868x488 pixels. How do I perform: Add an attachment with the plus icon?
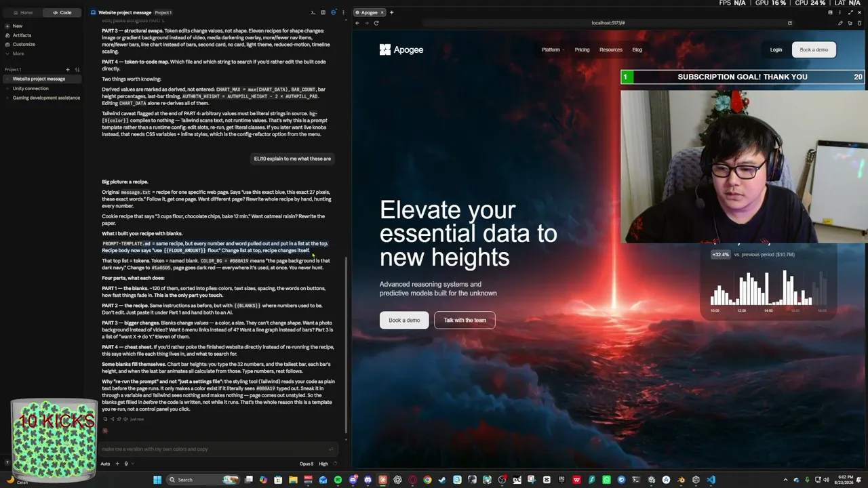tap(117, 464)
